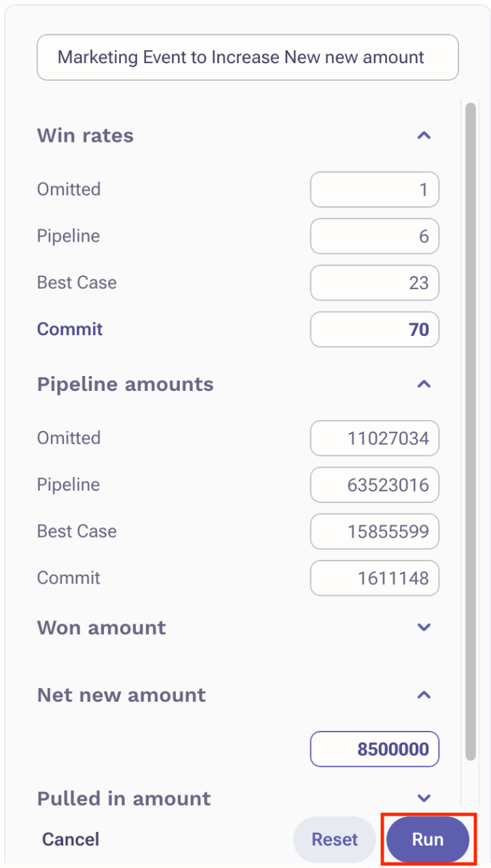
Task: Select the Net new amount value 8500000
Action: pyautogui.click(x=374, y=749)
